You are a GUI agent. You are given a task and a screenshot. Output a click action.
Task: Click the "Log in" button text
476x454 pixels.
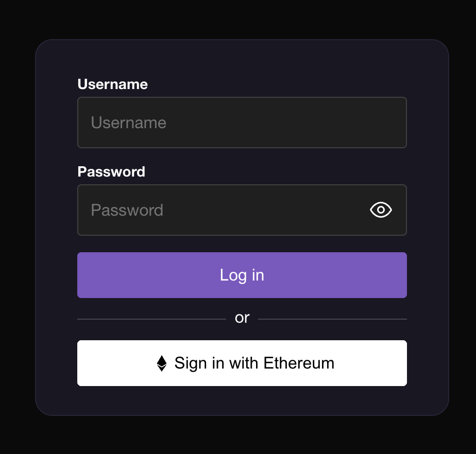242,275
